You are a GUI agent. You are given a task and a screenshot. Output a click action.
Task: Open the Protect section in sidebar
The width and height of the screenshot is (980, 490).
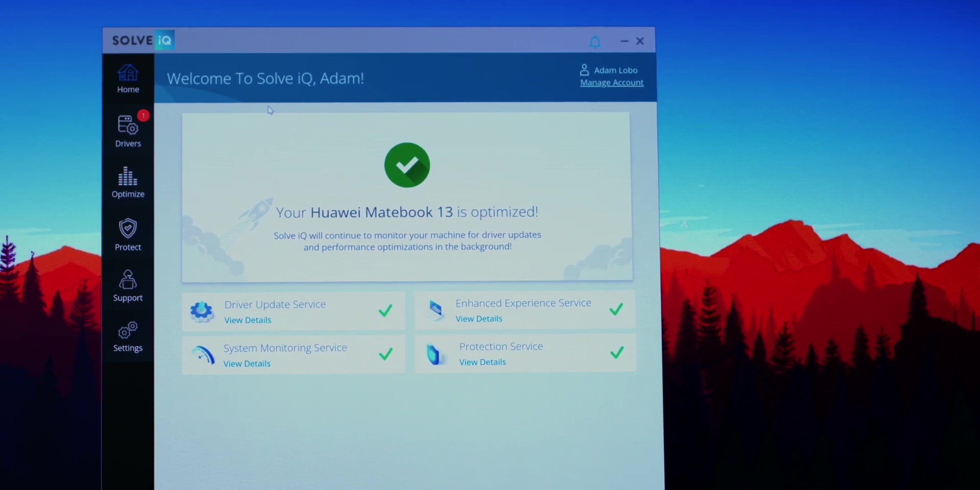click(x=128, y=235)
